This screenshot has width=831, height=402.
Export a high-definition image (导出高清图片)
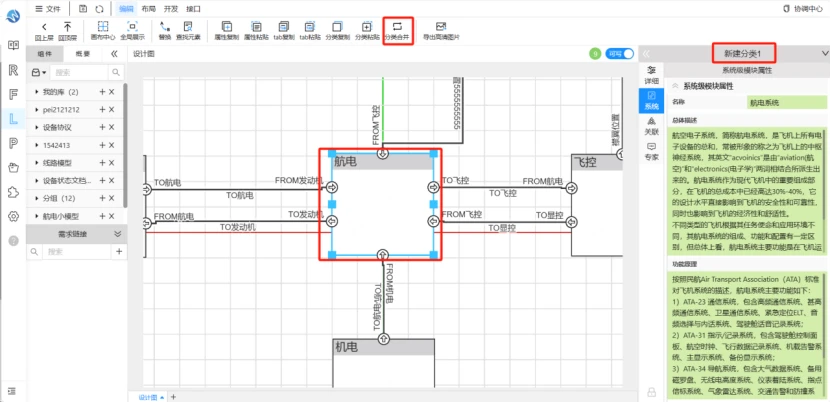(441, 31)
